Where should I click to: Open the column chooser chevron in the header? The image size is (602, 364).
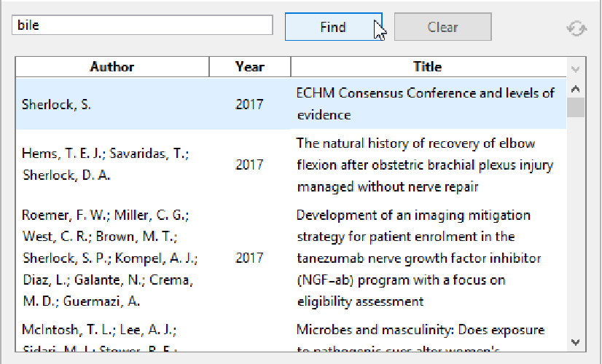click(576, 68)
